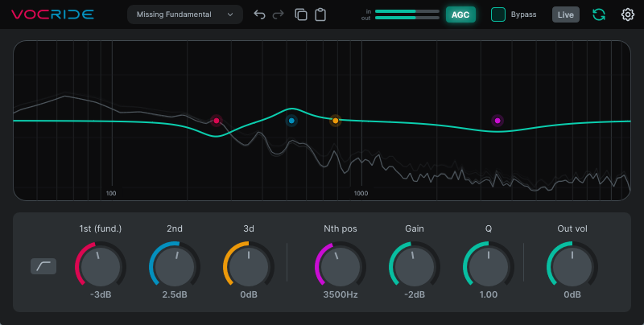Click the 0dB value under Out vol
This screenshot has height=325, width=644.
click(x=572, y=294)
